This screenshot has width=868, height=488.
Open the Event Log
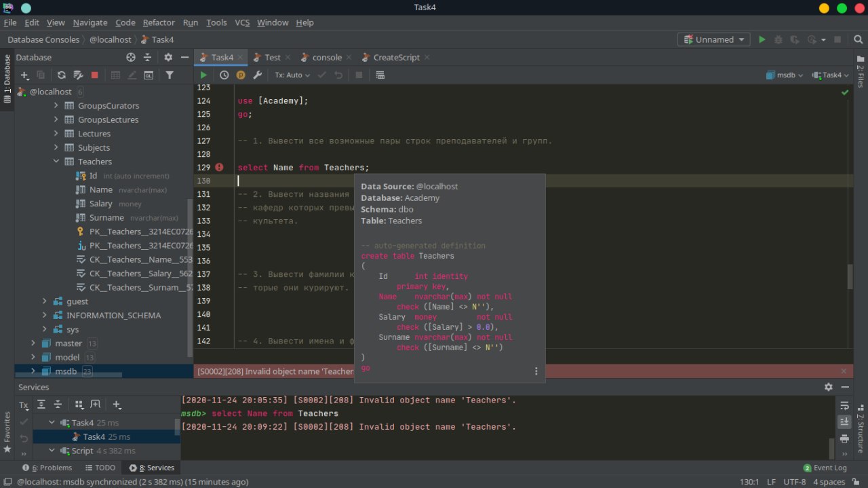tap(825, 468)
